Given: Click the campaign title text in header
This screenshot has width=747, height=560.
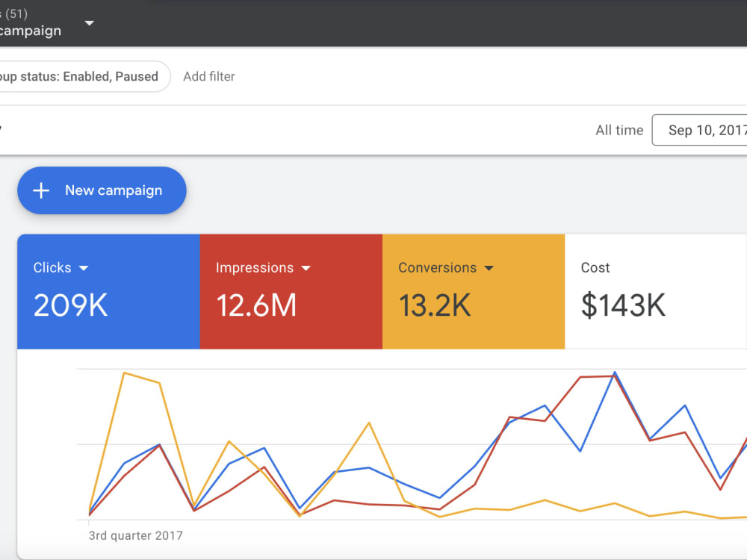Looking at the screenshot, I should [x=31, y=31].
